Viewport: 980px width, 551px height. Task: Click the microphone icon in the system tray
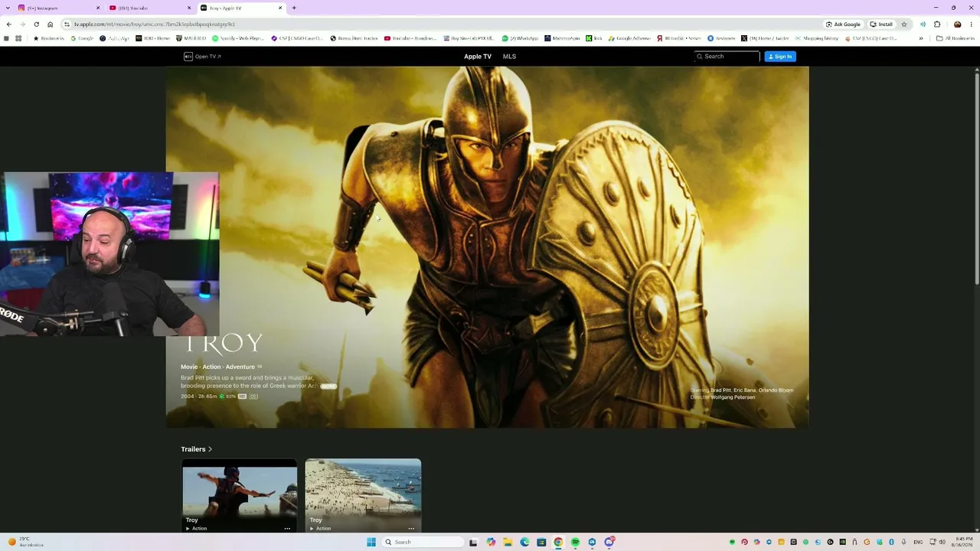[x=904, y=542]
